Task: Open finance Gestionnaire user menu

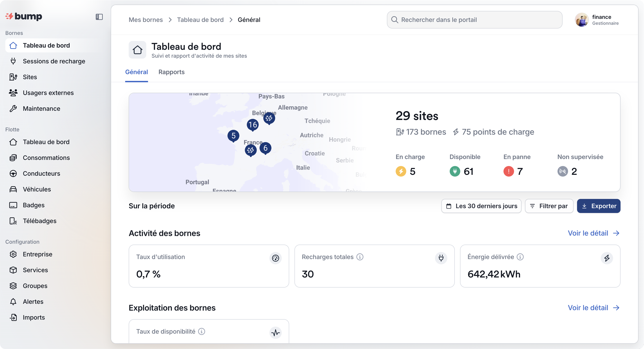Action: 597,20
